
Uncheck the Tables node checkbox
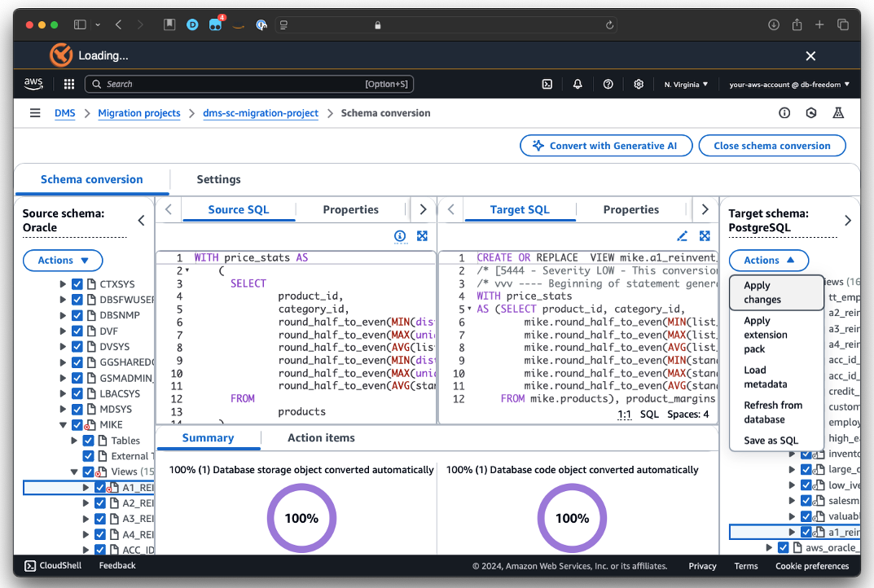click(x=88, y=441)
